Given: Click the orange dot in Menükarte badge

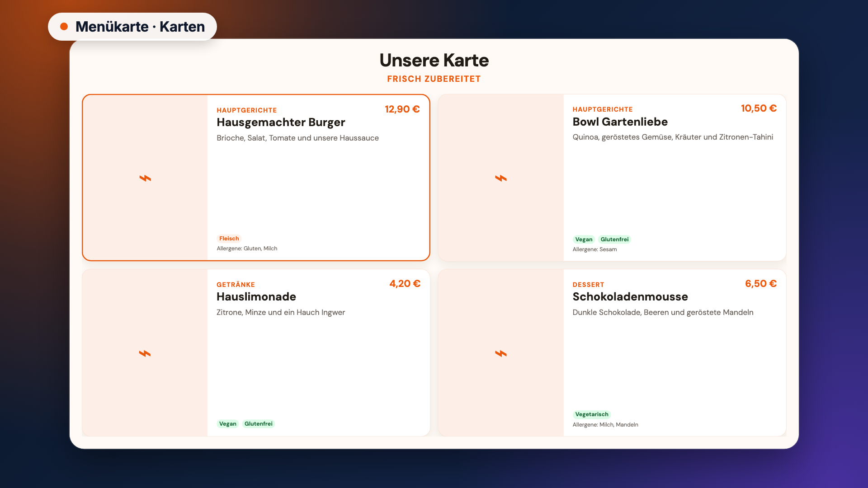Looking at the screenshot, I should (x=64, y=27).
